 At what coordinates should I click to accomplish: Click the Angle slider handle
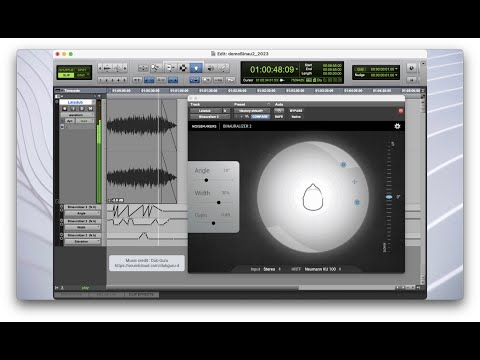pyautogui.click(x=206, y=180)
